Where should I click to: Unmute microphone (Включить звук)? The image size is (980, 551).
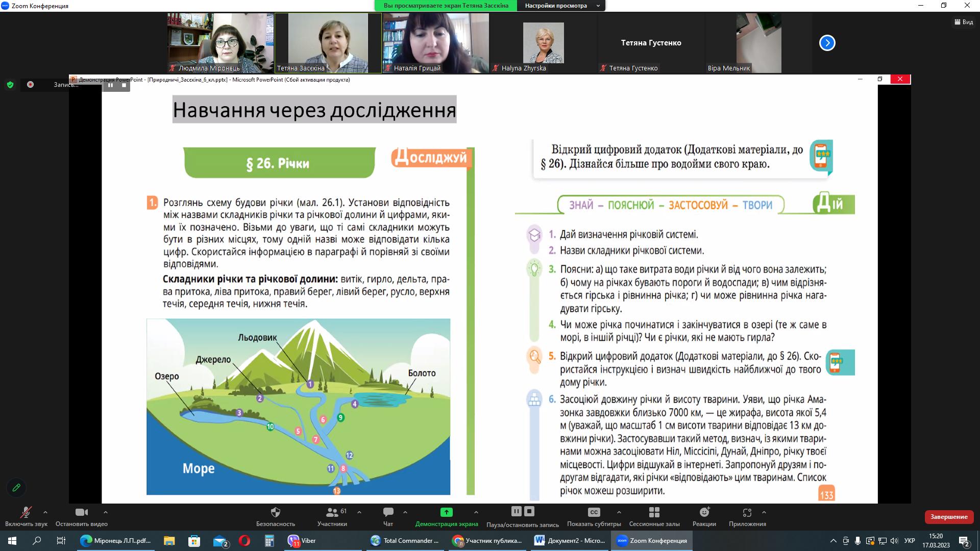pos(26,512)
